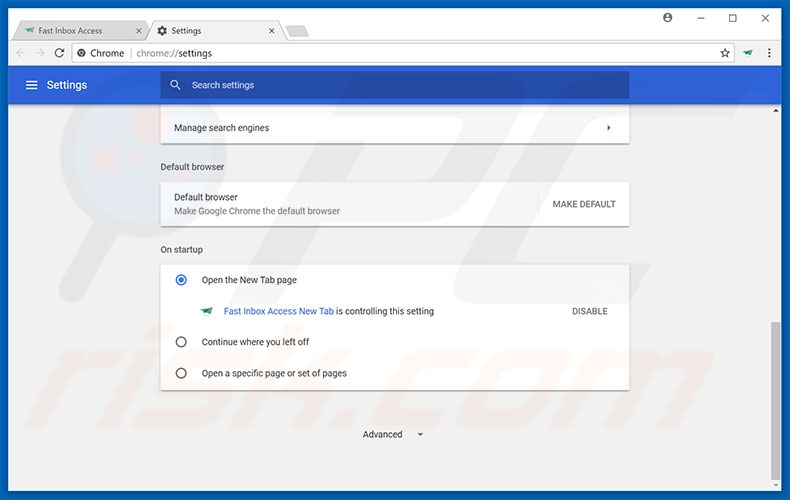Open the Settings hamburger menu
The width and height of the screenshot is (790, 500).
tap(31, 85)
